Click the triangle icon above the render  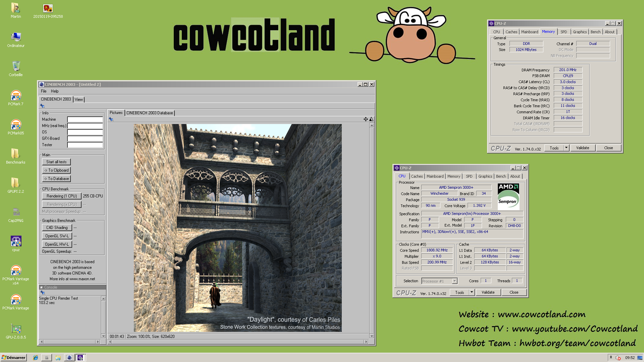pyautogui.click(x=371, y=119)
